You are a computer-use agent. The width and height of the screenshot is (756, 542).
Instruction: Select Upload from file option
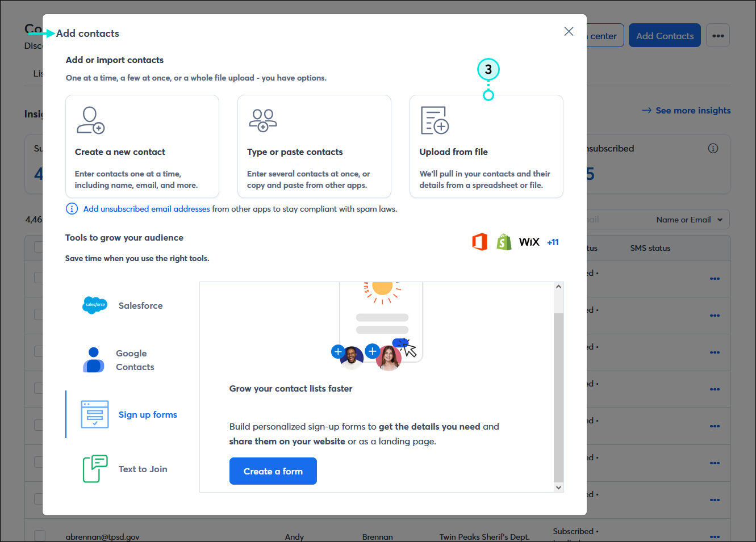[486, 146]
